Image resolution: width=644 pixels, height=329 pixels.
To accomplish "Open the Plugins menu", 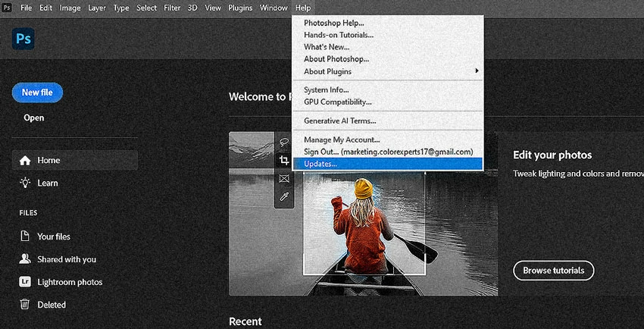I will tap(240, 8).
